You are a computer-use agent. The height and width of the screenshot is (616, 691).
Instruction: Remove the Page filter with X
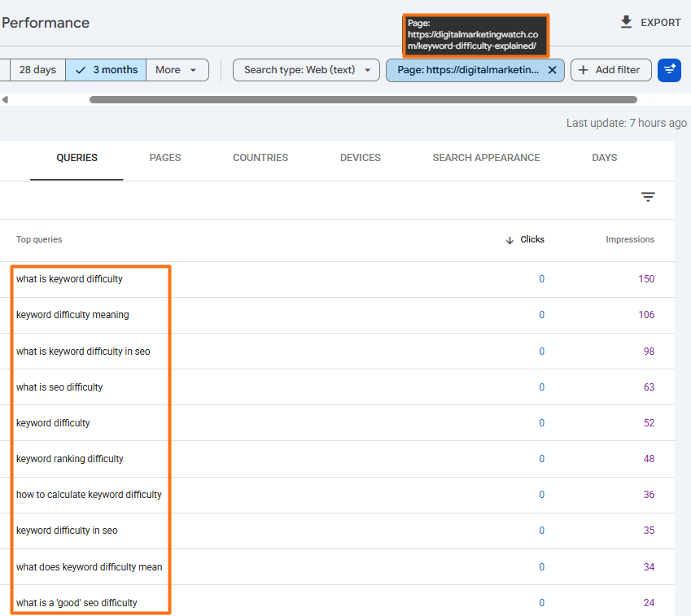[552, 70]
